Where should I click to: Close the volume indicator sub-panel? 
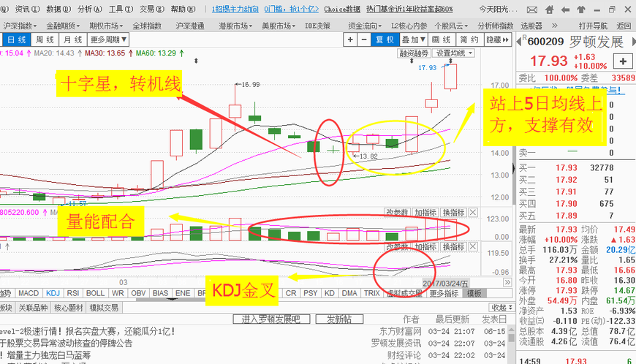click(x=473, y=213)
